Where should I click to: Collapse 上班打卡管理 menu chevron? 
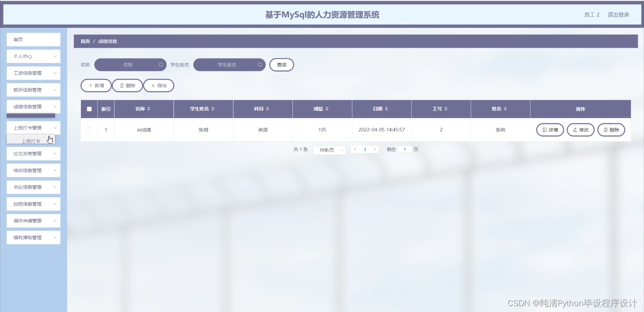(55, 128)
